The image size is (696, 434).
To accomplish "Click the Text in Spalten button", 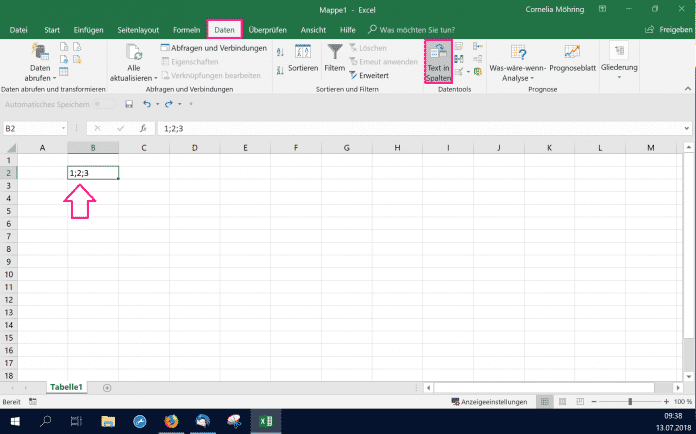I will point(438,61).
